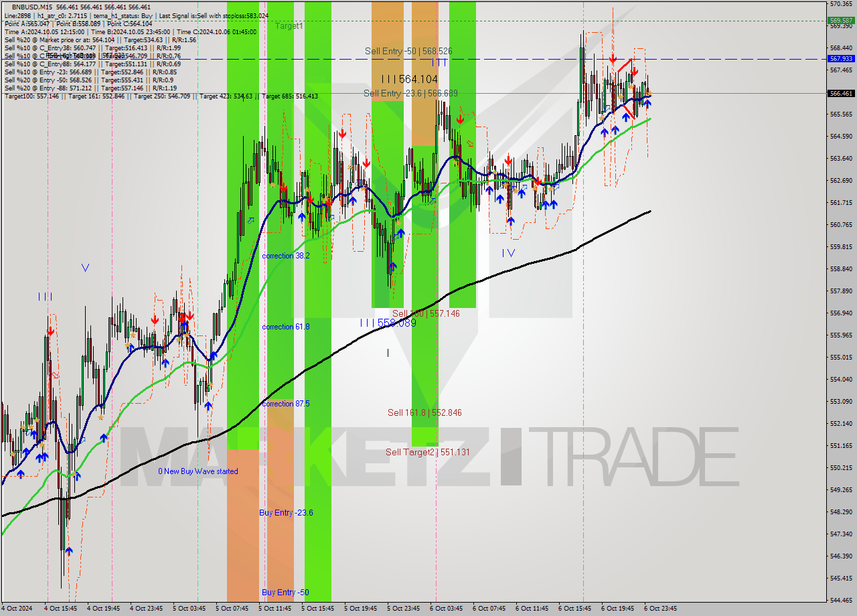857x616 pixels.
Task: Click the '6 Oct 07:45' time label
Action: [x=489, y=609]
